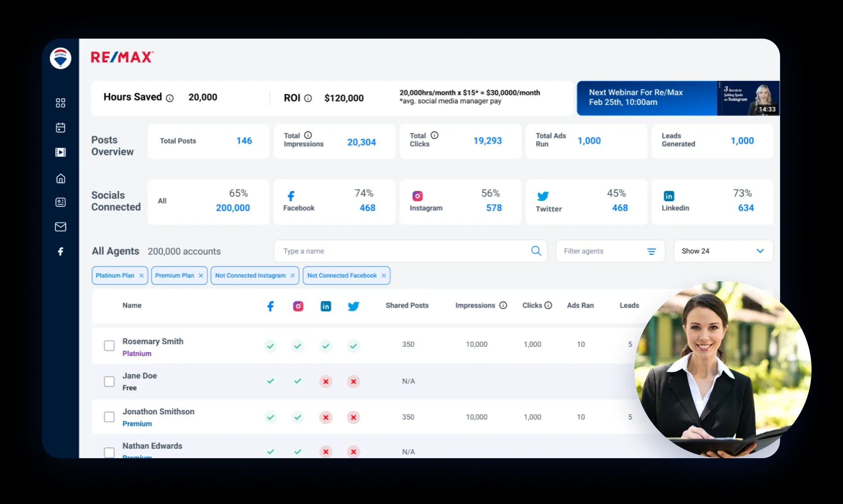Click Jane Doe's red LinkedIn not-connected icon
Image resolution: width=843 pixels, height=504 pixels.
click(326, 381)
